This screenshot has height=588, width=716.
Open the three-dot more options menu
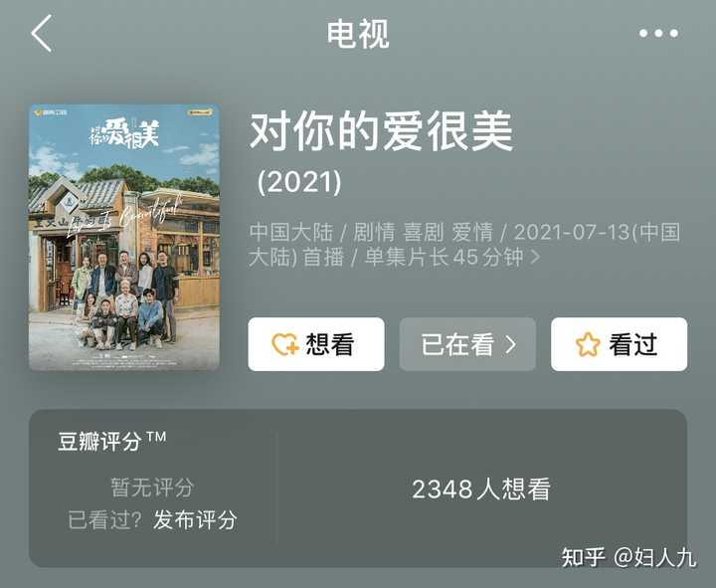click(658, 33)
